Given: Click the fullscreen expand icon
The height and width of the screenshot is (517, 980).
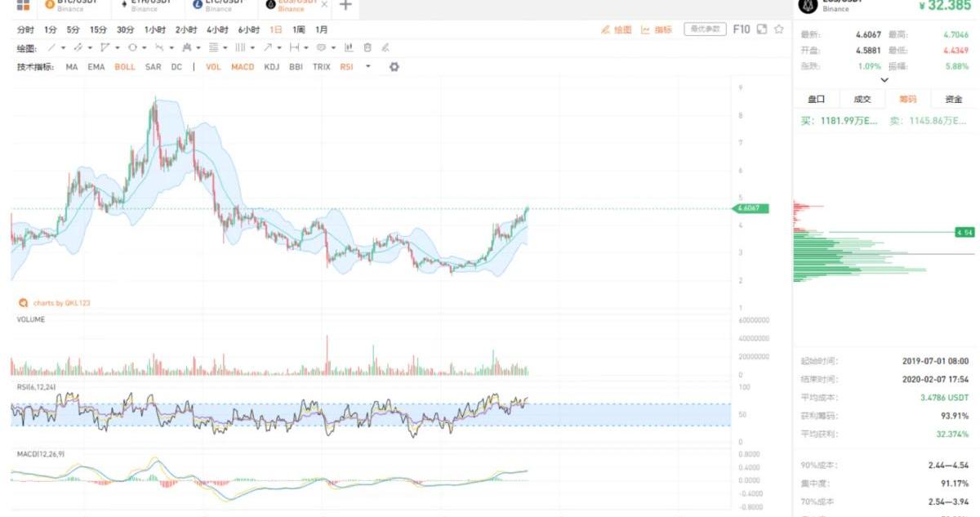Looking at the screenshot, I should tap(761, 29).
